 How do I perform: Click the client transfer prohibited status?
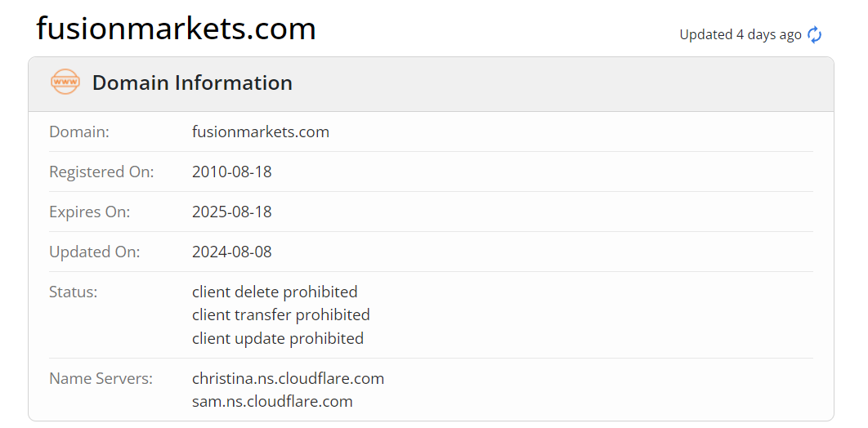point(280,314)
